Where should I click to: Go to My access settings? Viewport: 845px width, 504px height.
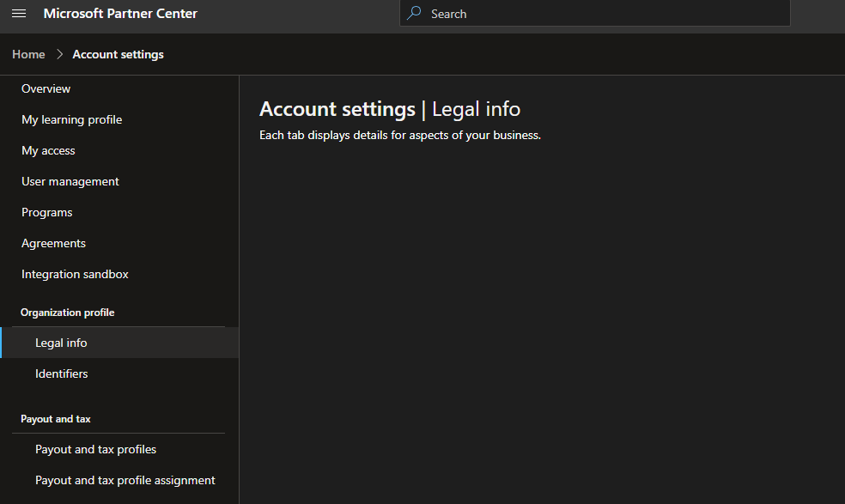[x=48, y=150]
